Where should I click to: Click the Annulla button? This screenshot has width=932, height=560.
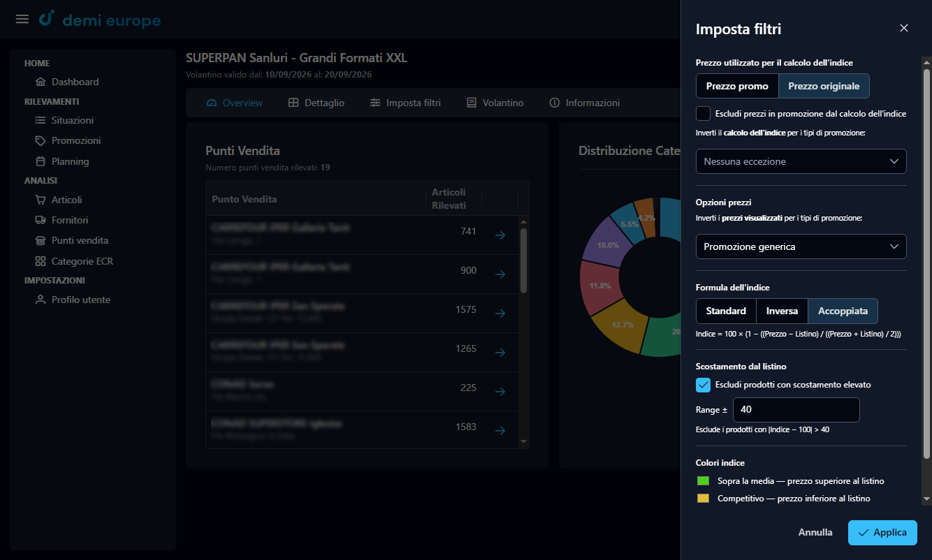815,532
